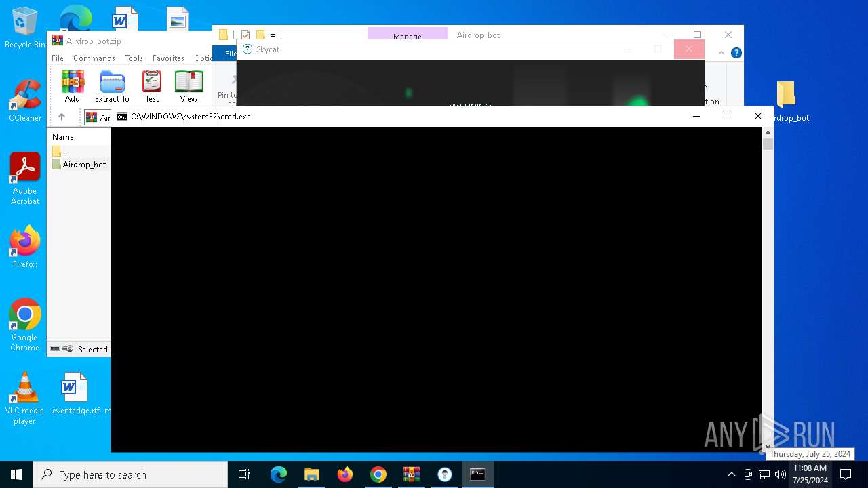This screenshot has width=868, height=488.
Task: Open the Adobe Acrobat desktop shortcut
Action: 25,179
